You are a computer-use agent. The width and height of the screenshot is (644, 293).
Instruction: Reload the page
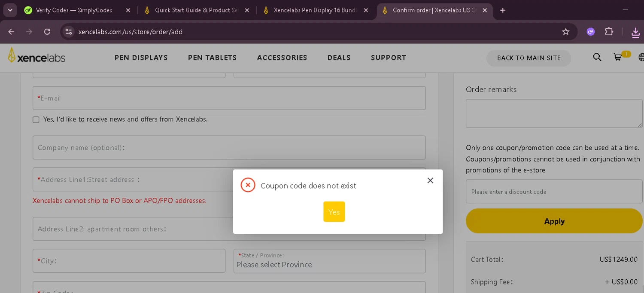[x=47, y=32]
